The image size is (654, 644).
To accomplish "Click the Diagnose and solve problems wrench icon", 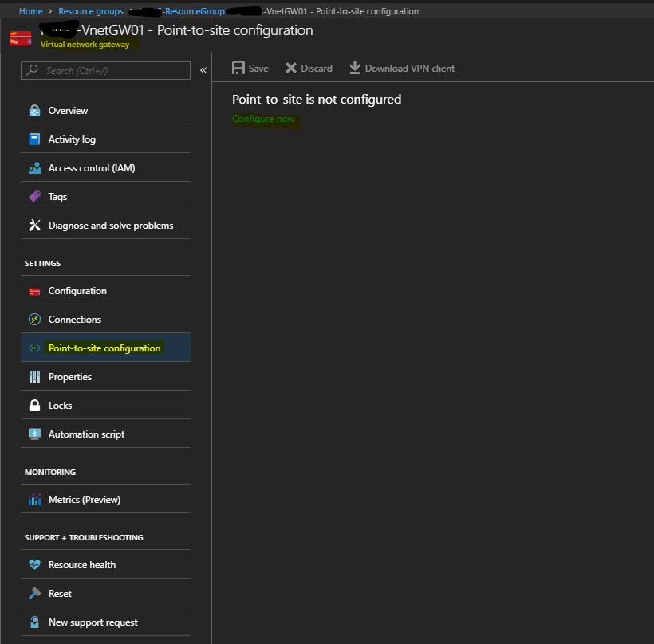I will [34, 226].
